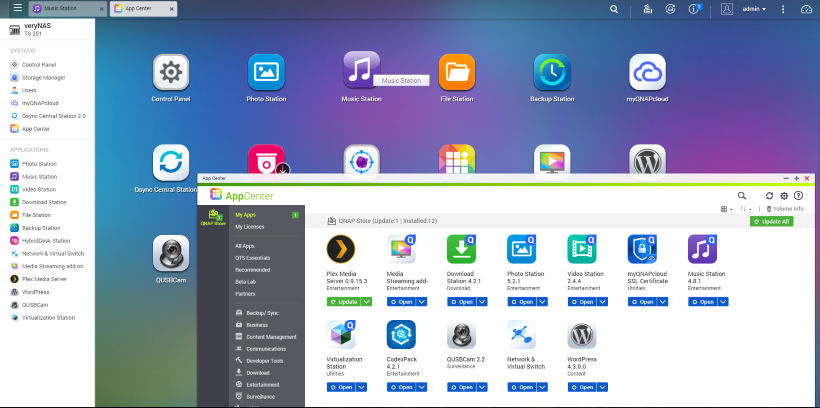820x408 pixels.
Task: Open the main hamburger menu
Action: [x=18, y=8]
